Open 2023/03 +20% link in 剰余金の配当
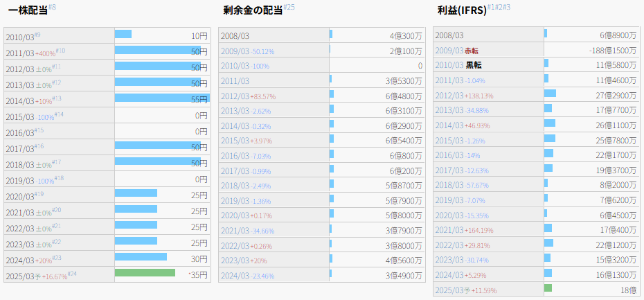 pos(244,261)
